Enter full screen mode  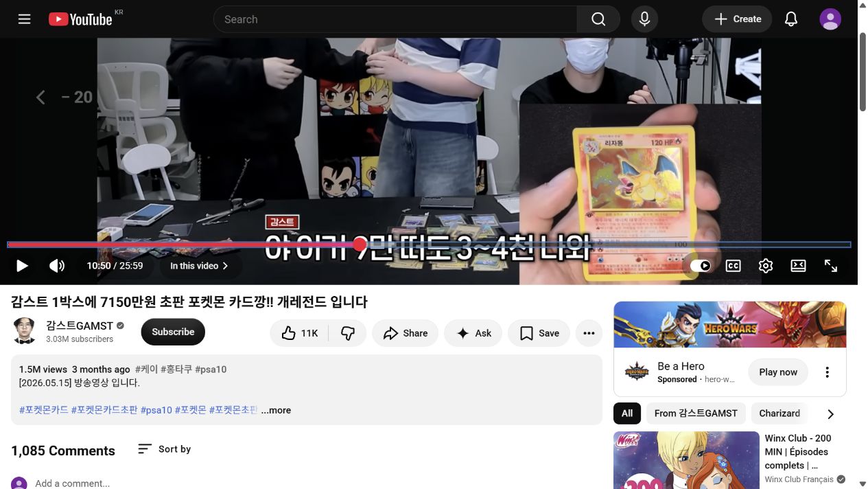coord(831,266)
